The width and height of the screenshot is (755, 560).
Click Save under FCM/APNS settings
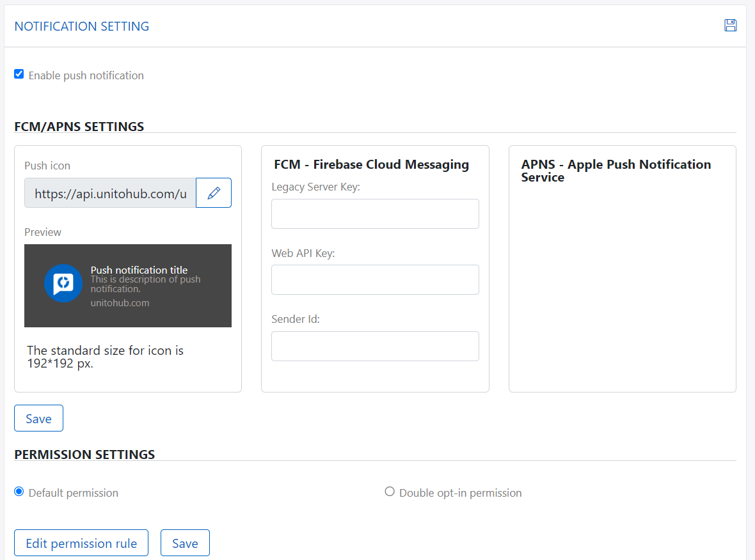(x=38, y=418)
